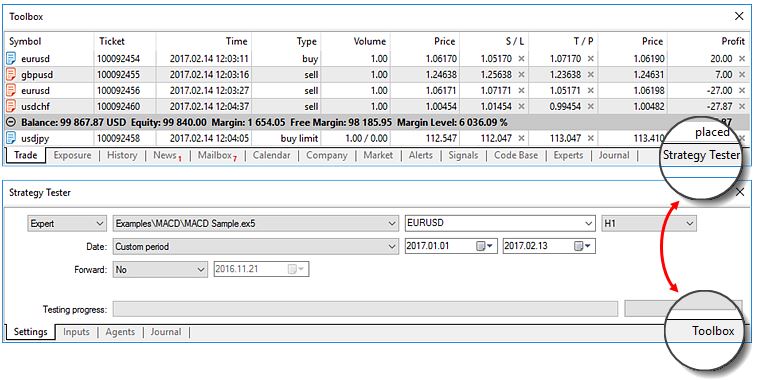Open the Journal tab in Strategy Tester
Viewport: 758px width, 380px height.
coord(166,332)
